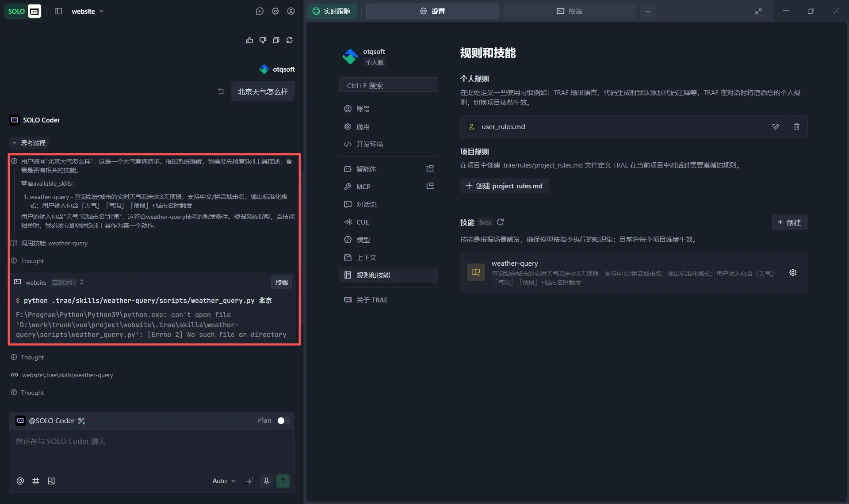
Task: Switch to the 终端 tab
Action: click(x=569, y=11)
